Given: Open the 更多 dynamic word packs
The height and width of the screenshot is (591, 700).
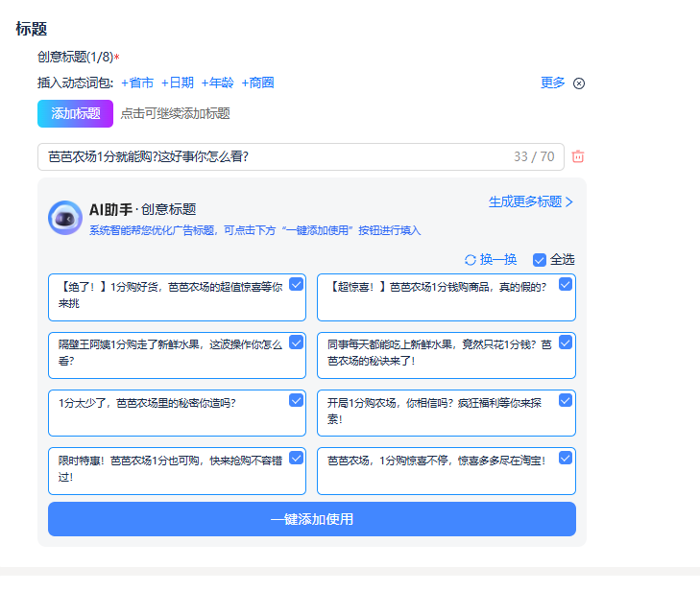Looking at the screenshot, I should tap(553, 83).
